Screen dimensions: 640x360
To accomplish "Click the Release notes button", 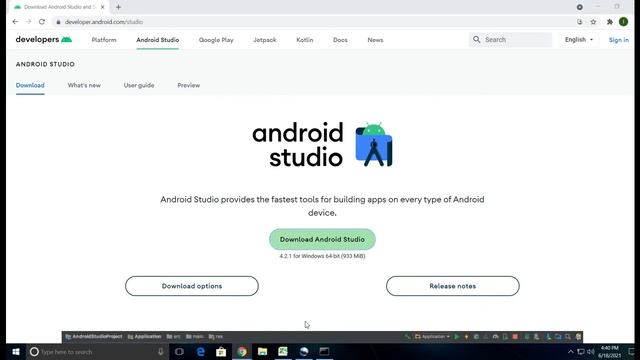I will click(x=453, y=286).
